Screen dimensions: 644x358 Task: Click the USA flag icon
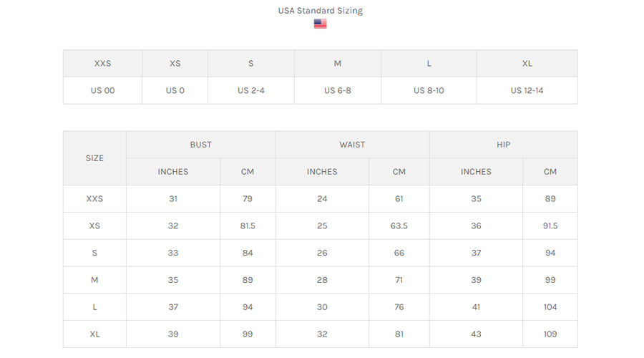[320, 24]
